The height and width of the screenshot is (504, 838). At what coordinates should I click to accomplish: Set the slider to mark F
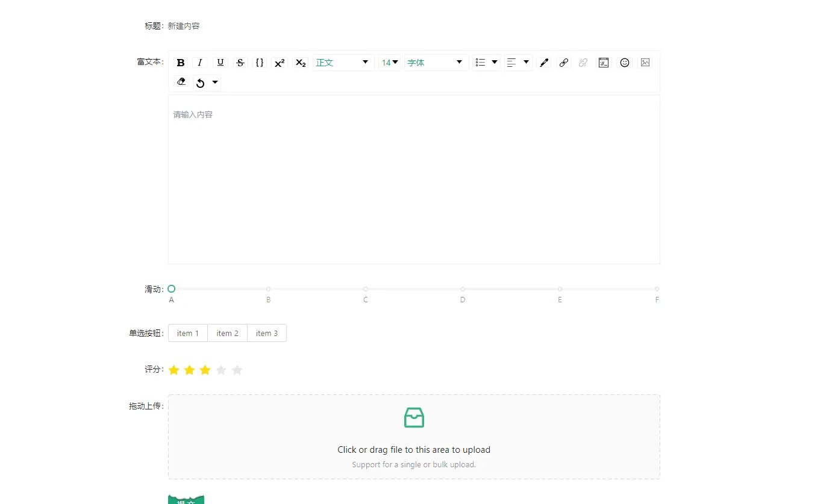tap(657, 289)
